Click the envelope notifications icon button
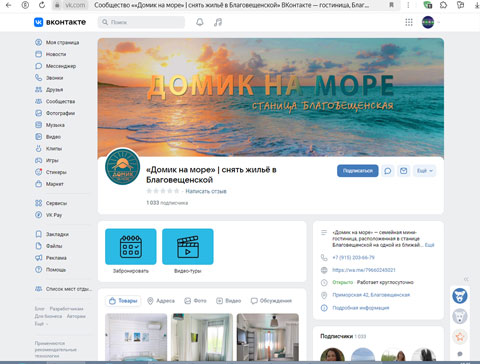This screenshot has height=364, width=480. [x=403, y=171]
